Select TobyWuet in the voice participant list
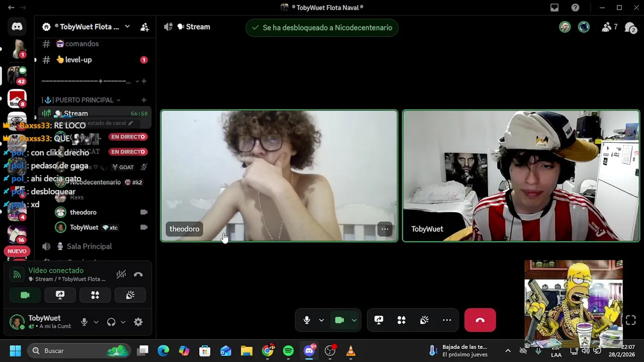 coord(84,227)
